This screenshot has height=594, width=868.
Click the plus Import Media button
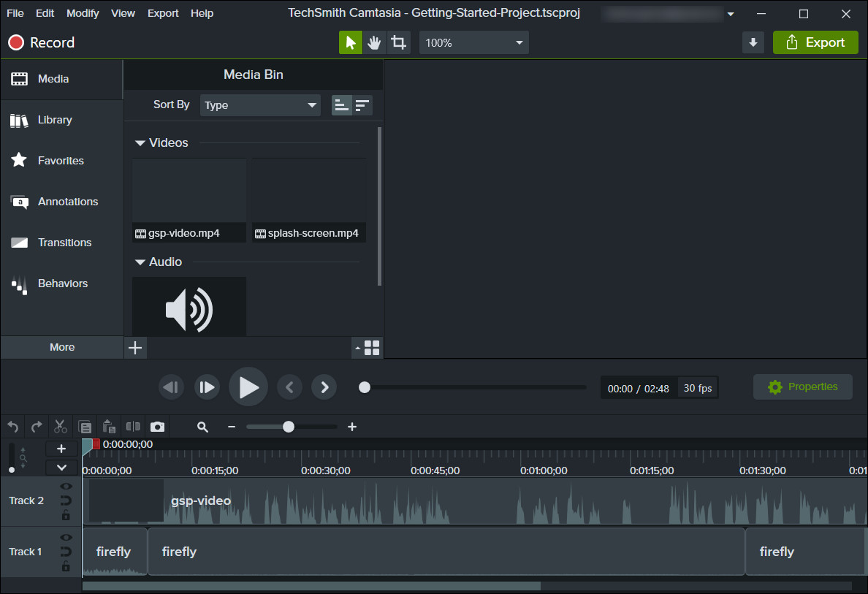[135, 348]
